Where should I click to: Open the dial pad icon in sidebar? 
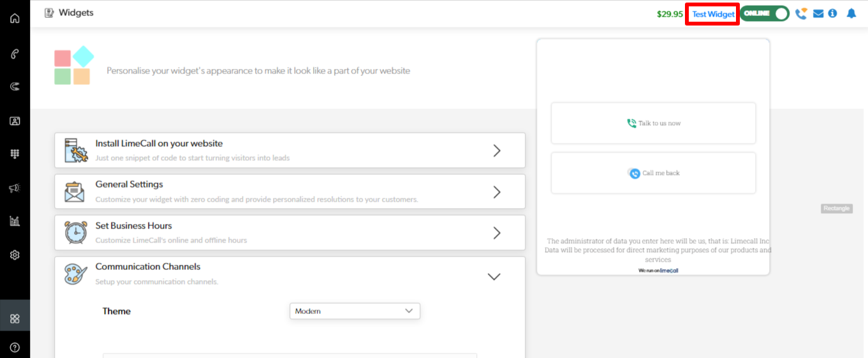click(15, 154)
